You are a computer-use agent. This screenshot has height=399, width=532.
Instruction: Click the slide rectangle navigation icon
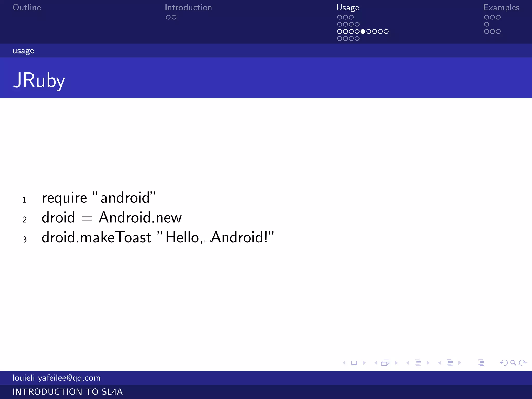[354, 363]
